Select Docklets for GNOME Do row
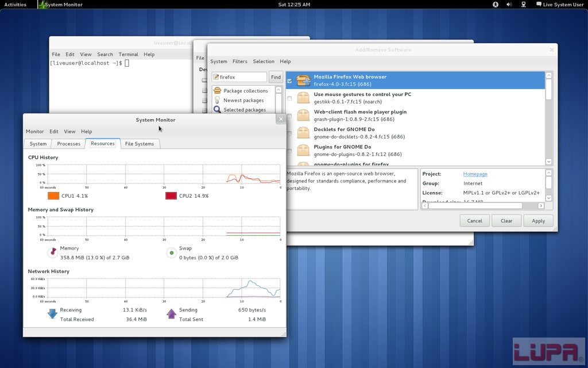588x368 pixels. point(415,133)
